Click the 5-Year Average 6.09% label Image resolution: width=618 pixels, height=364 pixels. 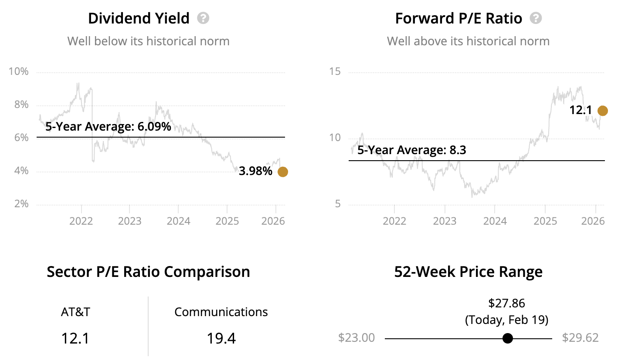point(108,128)
